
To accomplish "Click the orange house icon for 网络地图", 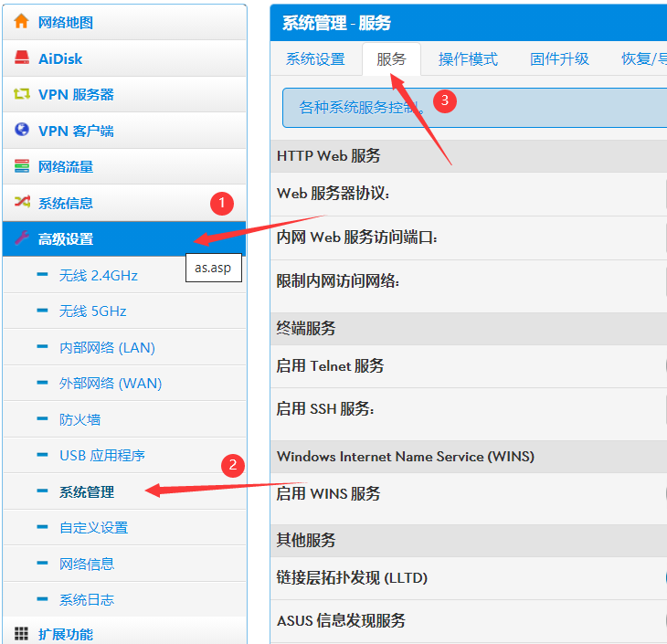I will coord(21,21).
